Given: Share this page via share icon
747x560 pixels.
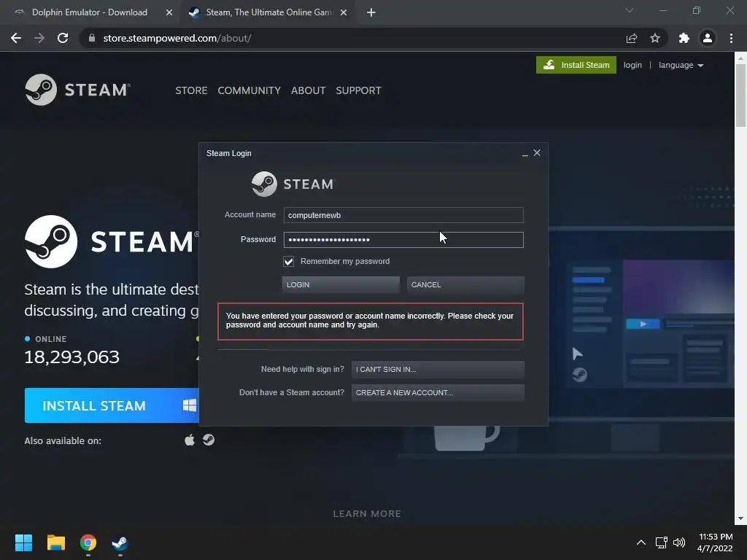Looking at the screenshot, I should tap(631, 38).
